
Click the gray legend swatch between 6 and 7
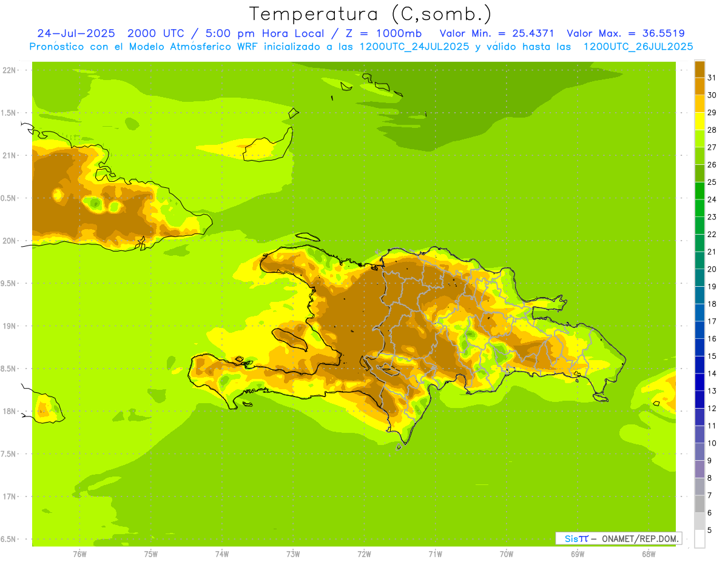(699, 504)
